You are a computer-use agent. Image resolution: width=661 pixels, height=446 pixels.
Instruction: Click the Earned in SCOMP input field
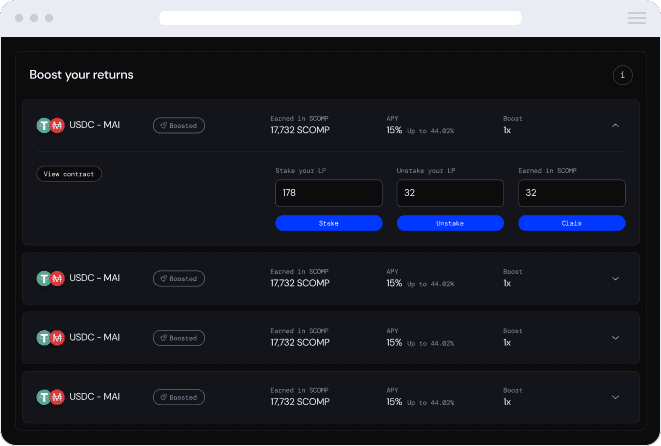point(572,193)
